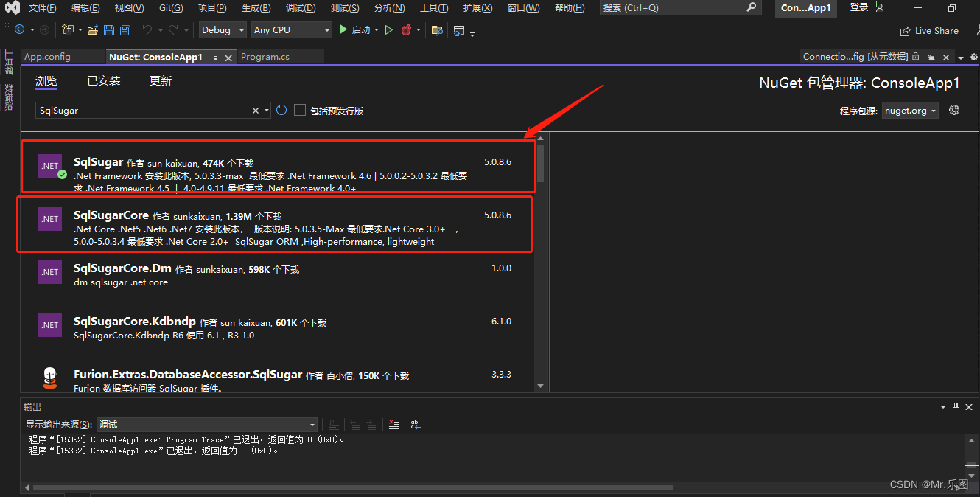Click the New Project toolbar icon

[x=67, y=29]
